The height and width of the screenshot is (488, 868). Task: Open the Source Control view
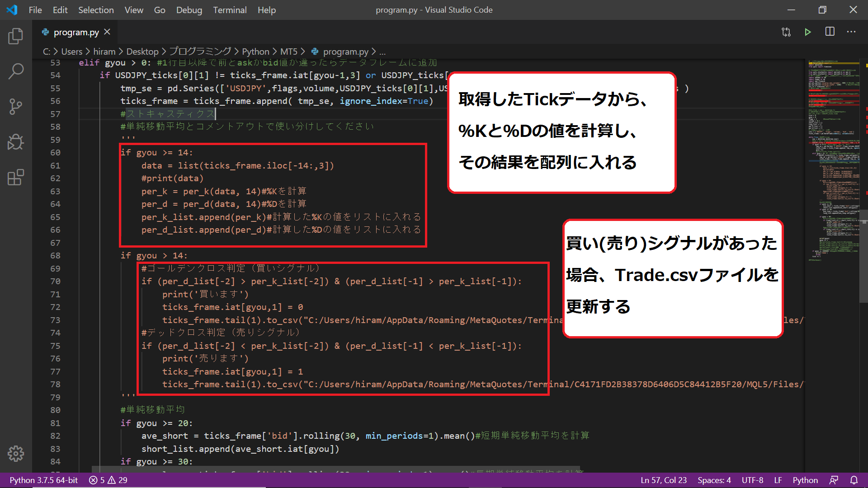tap(16, 107)
